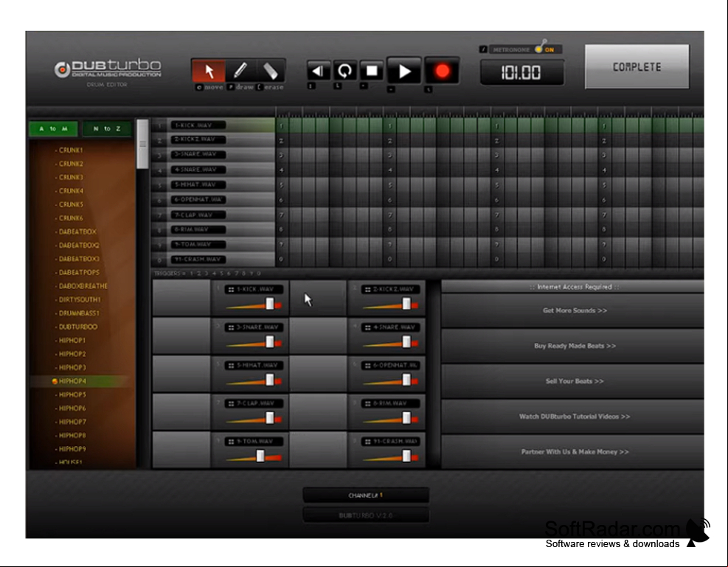Select the erase tool
Screen dimensions: 728x567
coord(270,71)
